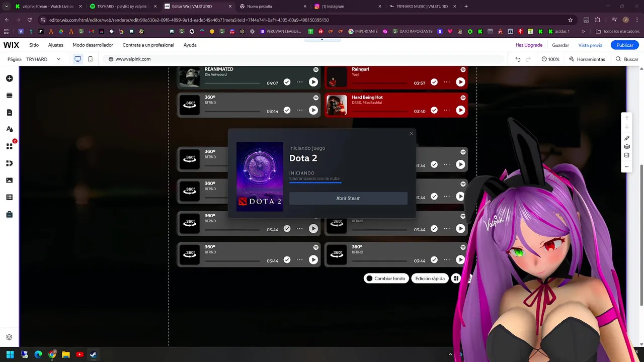Open the CMS table icon in left sidebar
Viewport: 644px width, 362px height.
coord(9,197)
